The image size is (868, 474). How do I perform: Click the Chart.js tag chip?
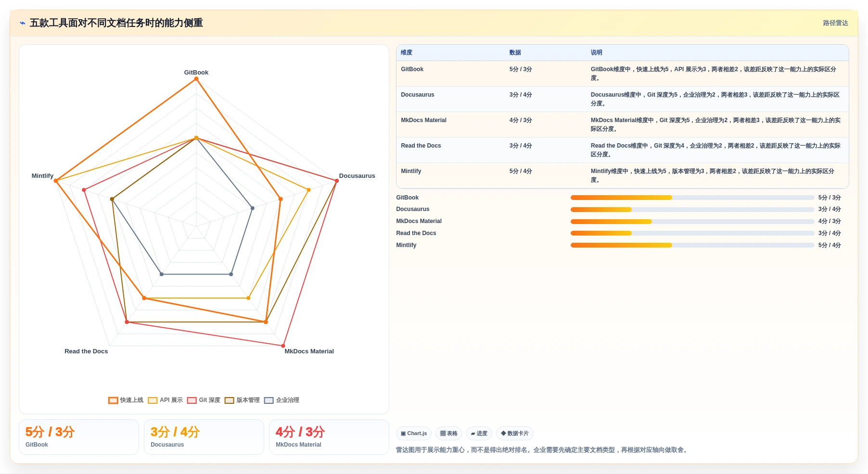[414, 433]
